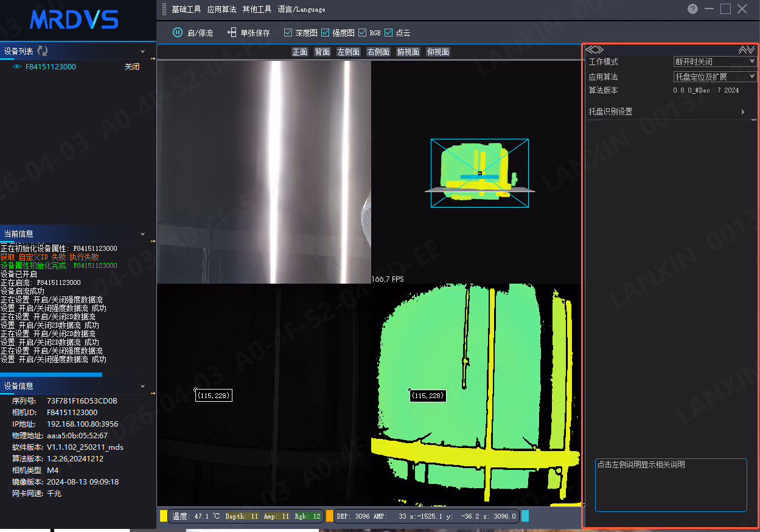Open the 工作模式 dropdown
The width and height of the screenshot is (760, 532).
(x=715, y=61)
